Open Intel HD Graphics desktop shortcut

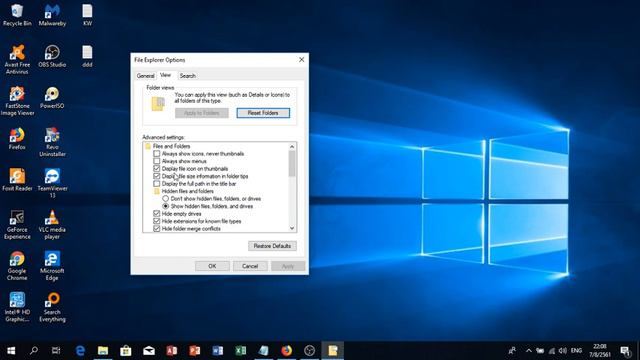point(17,307)
